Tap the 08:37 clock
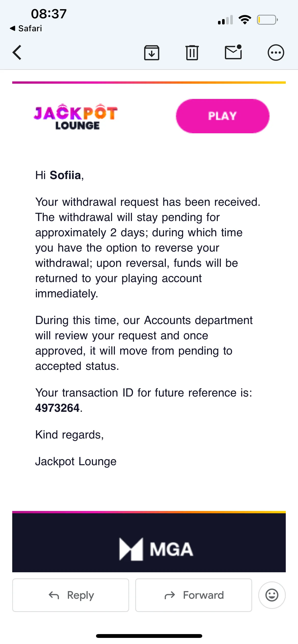 tap(49, 14)
